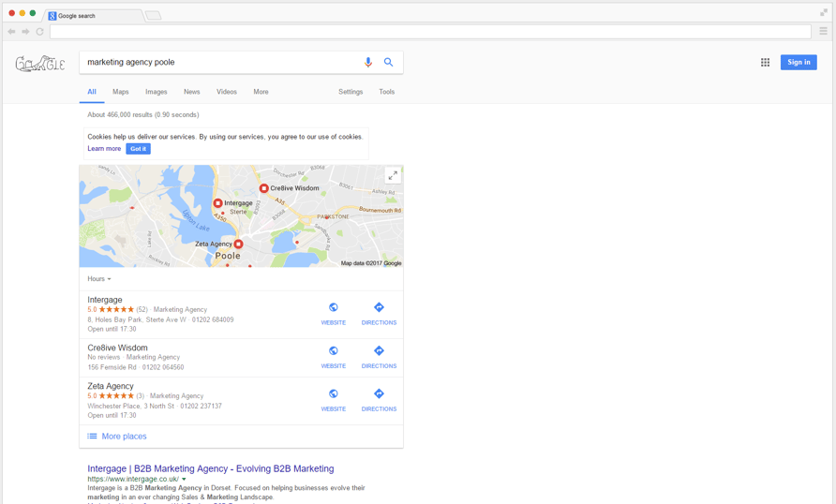Switch to the News tab
This screenshot has width=836, height=504.
[192, 92]
